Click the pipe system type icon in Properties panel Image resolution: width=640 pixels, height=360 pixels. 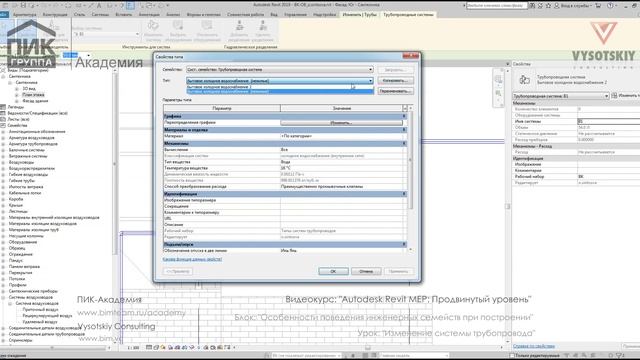click(x=524, y=80)
